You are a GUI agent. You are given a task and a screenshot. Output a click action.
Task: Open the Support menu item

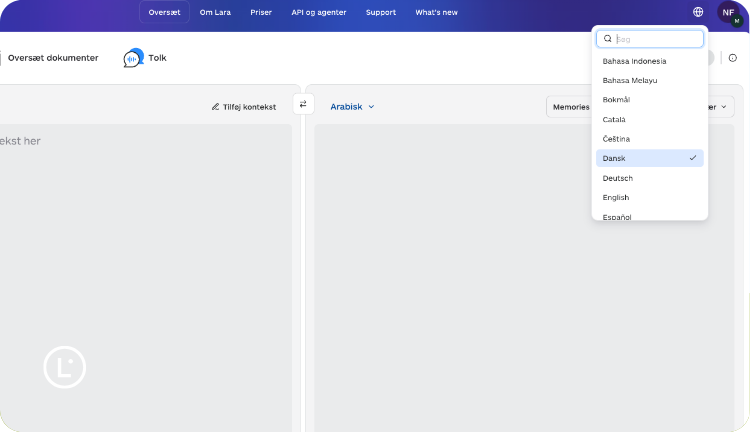pos(381,12)
